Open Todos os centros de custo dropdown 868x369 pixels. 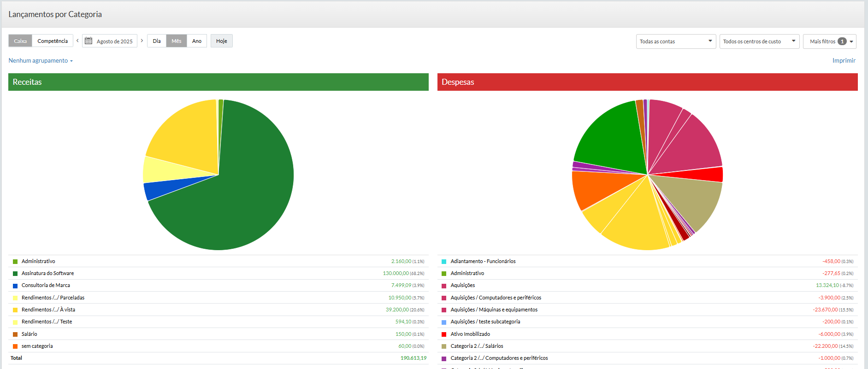point(759,41)
